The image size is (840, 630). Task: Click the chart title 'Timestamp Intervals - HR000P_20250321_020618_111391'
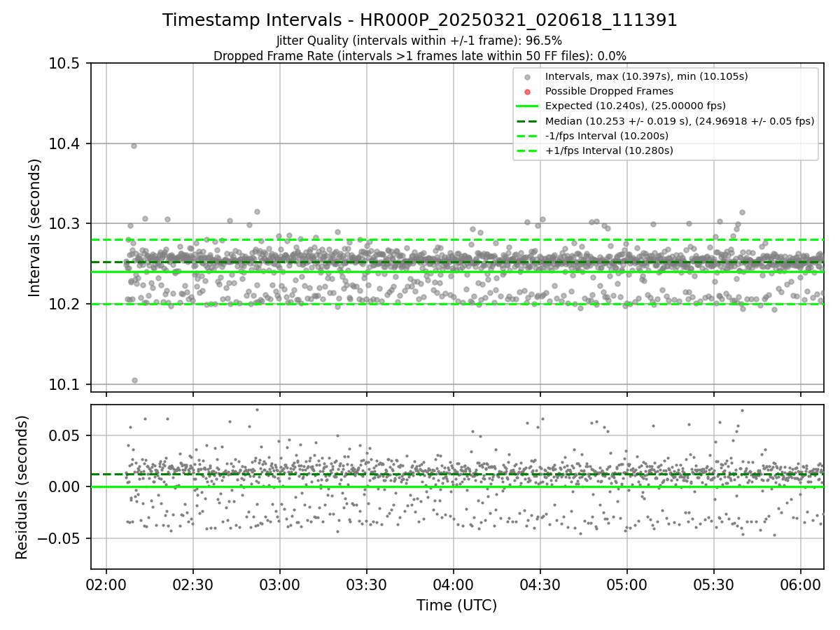tap(420, 20)
